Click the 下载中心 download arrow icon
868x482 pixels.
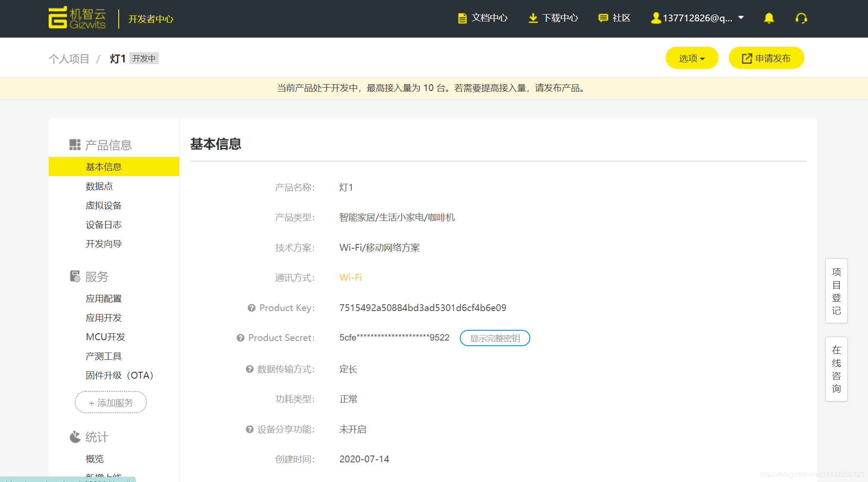(x=533, y=18)
